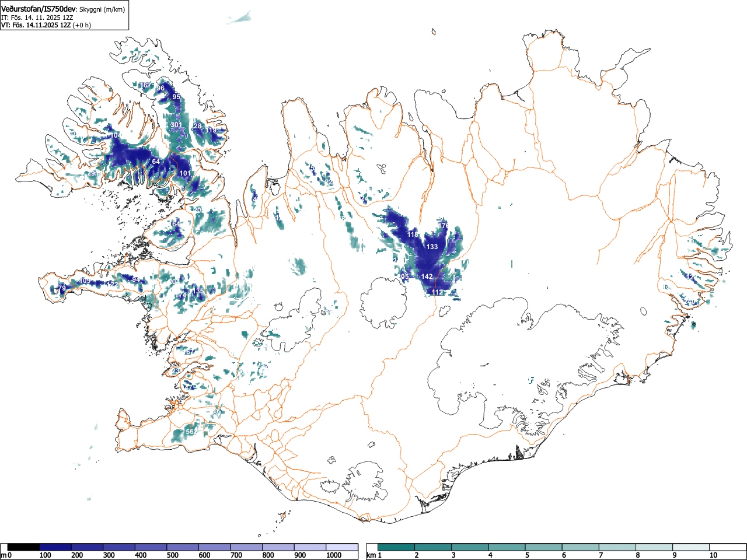Click the 96 visibility value on the map
Image resolution: width=747 pixels, height=560 pixels.
[x=161, y=88]
